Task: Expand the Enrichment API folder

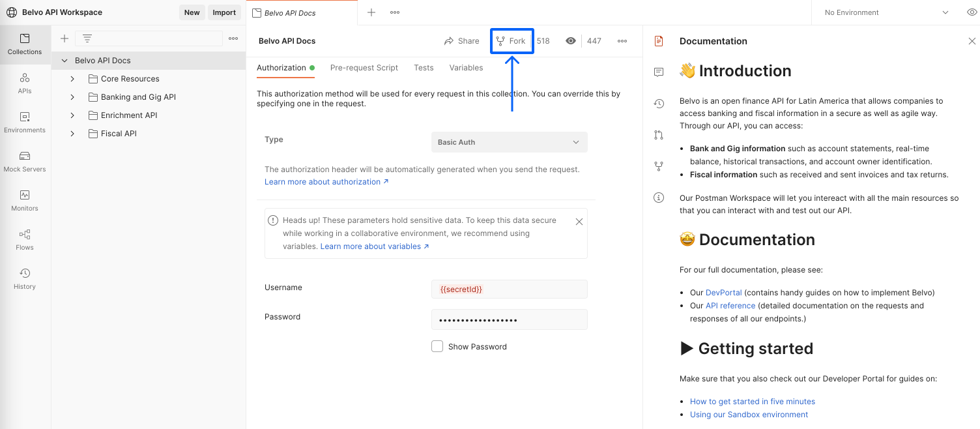Action: point(72,115)
